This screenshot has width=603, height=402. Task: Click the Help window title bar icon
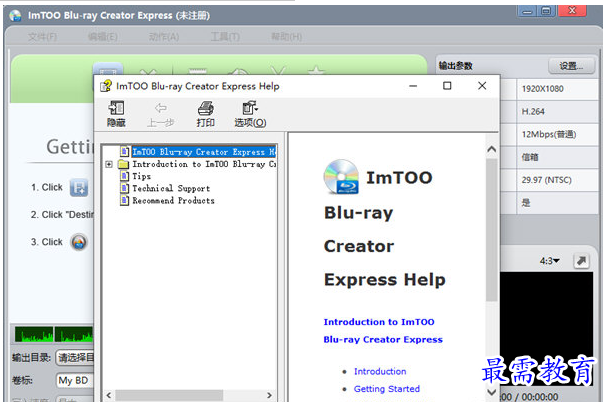106,86
